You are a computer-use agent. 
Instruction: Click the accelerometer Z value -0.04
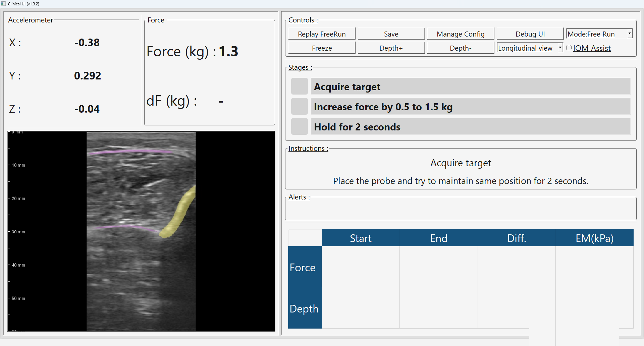(x=87, y=109)
